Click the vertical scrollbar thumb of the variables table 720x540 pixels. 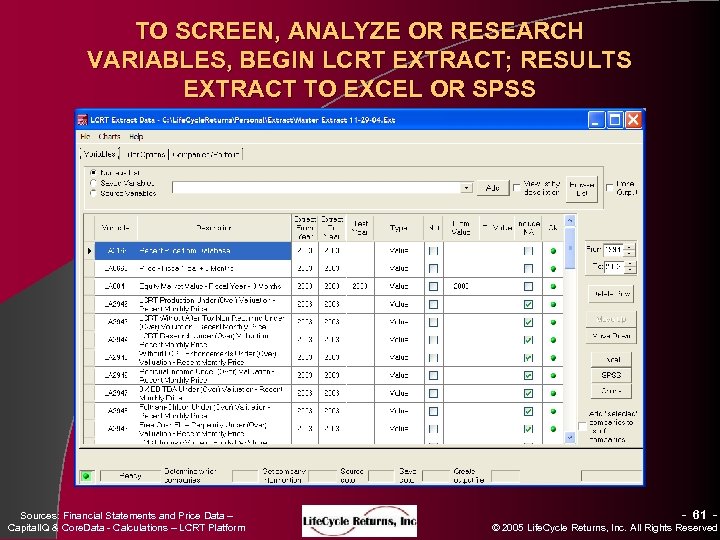coord(570,248)
